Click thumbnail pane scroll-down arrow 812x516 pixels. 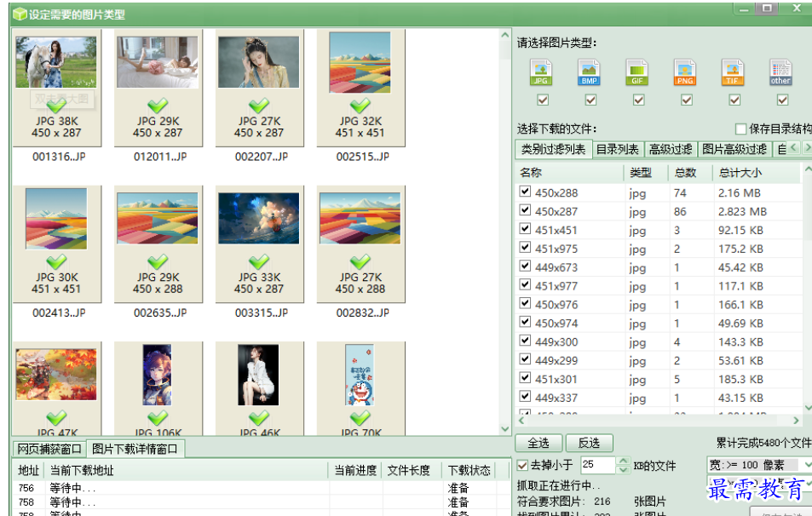[x=505, y=429]
